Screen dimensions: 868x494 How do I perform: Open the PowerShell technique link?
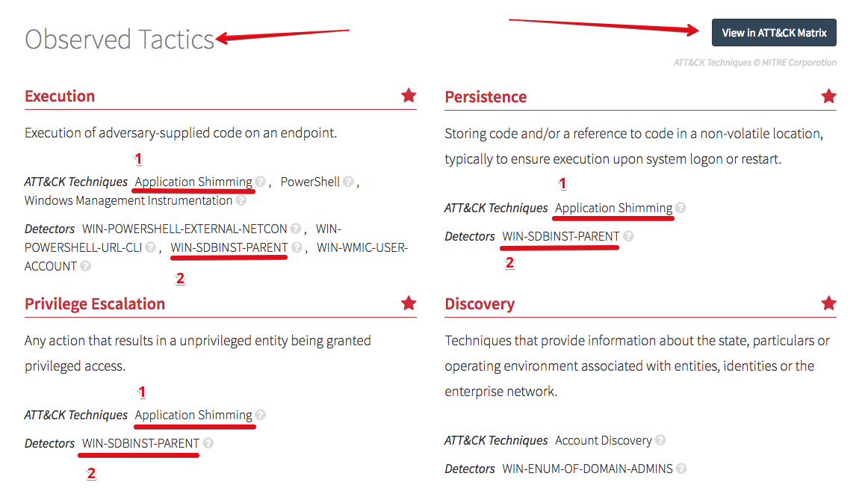pyautogui.click(x=310, y=182)
